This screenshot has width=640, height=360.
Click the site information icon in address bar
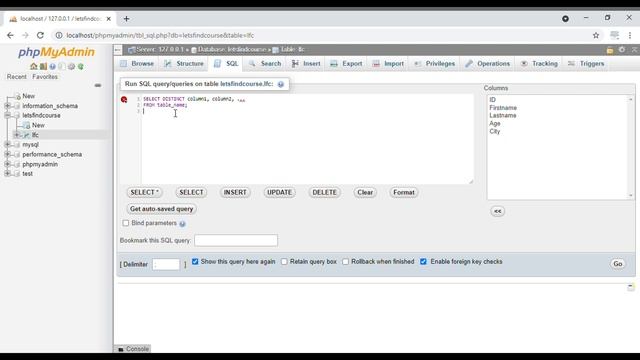(59, 36)
